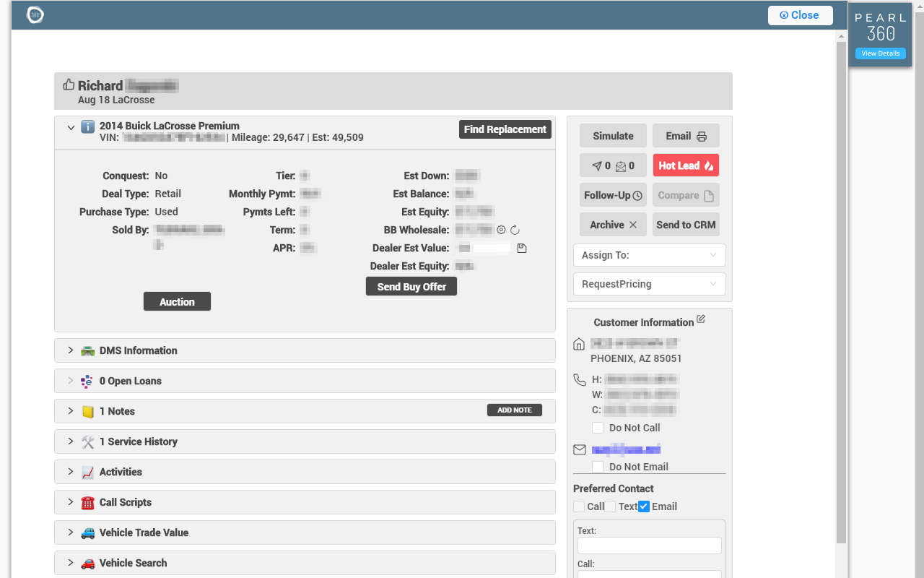Click the save icon beside Dealer Est Value

pos(522,248)
